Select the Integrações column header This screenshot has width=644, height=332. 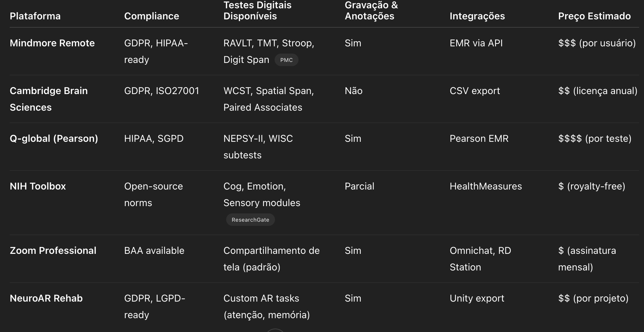pos(477,16)
